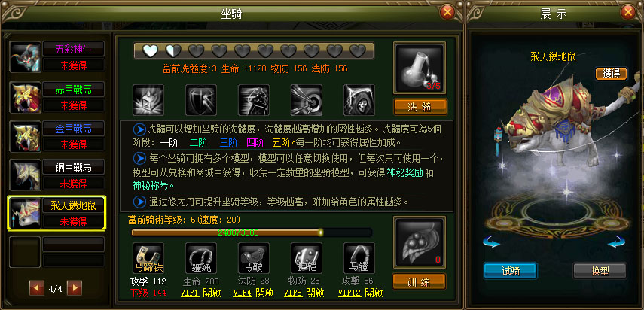Click the 马镫 stirrup equipment icon
The height and width of the screenshot is (310, 644).
tap(359, 258)
